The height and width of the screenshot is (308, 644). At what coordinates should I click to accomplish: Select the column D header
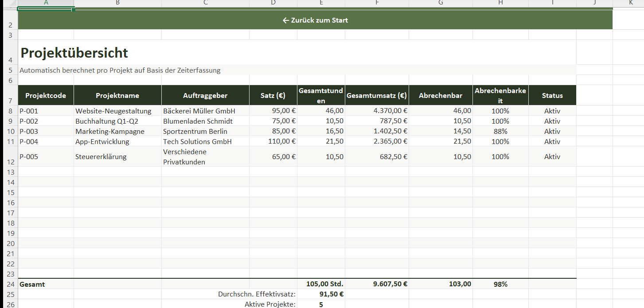[x=273, y=3]
